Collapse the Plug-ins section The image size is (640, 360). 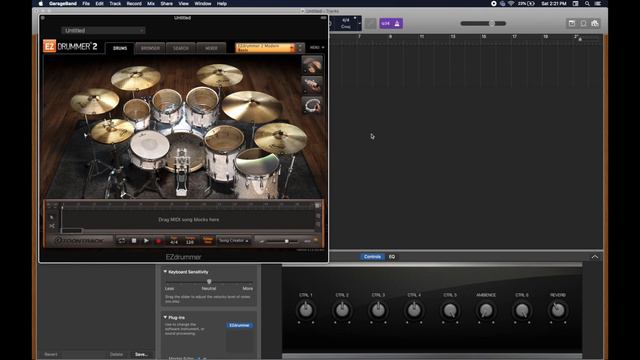[165, 317]
